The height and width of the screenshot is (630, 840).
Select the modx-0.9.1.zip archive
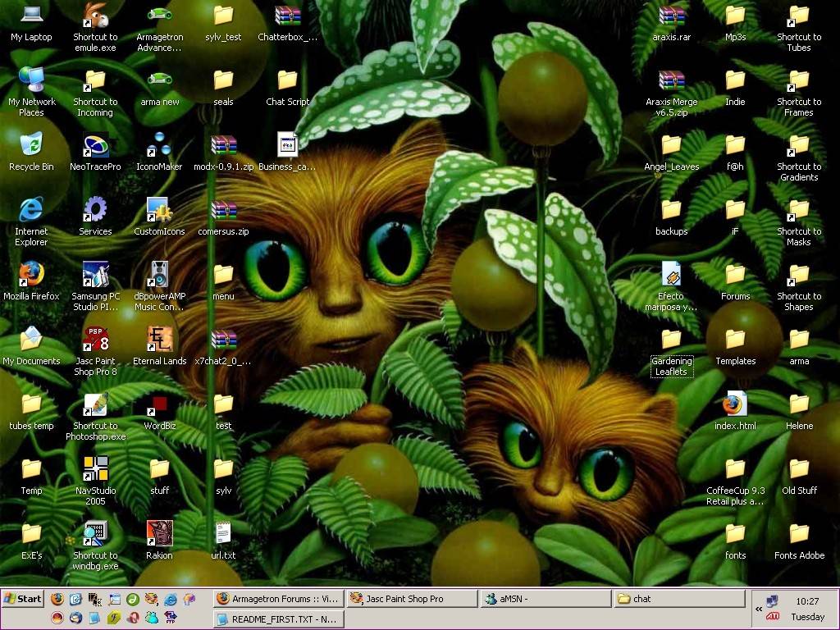point(223,145)
